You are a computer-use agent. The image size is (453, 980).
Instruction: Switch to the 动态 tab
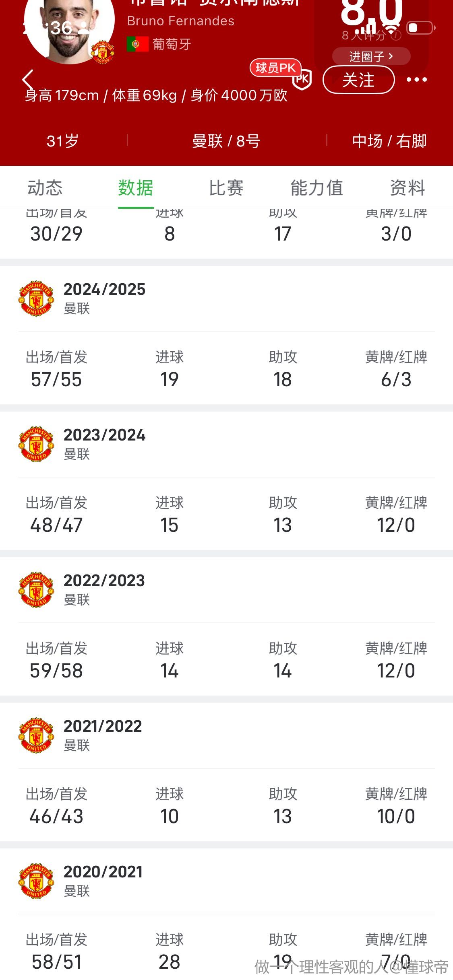pos(45,188)
